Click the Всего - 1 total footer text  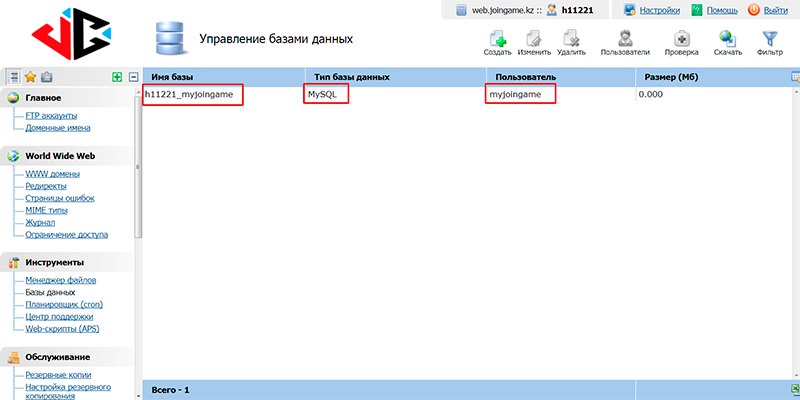(x=170, y=390)
